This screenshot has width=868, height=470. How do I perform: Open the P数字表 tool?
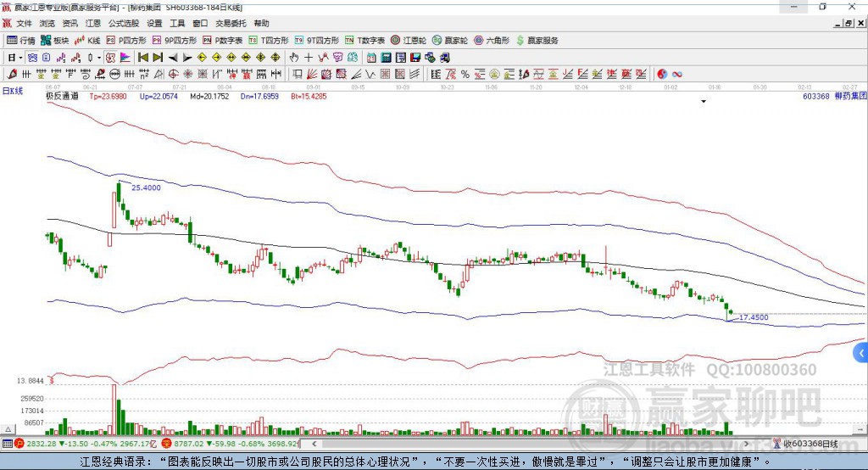click(223, 41)
